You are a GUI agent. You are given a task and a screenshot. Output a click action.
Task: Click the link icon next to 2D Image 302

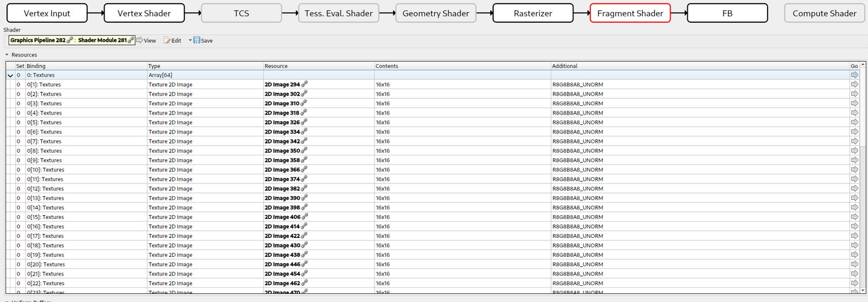[304, 93]
